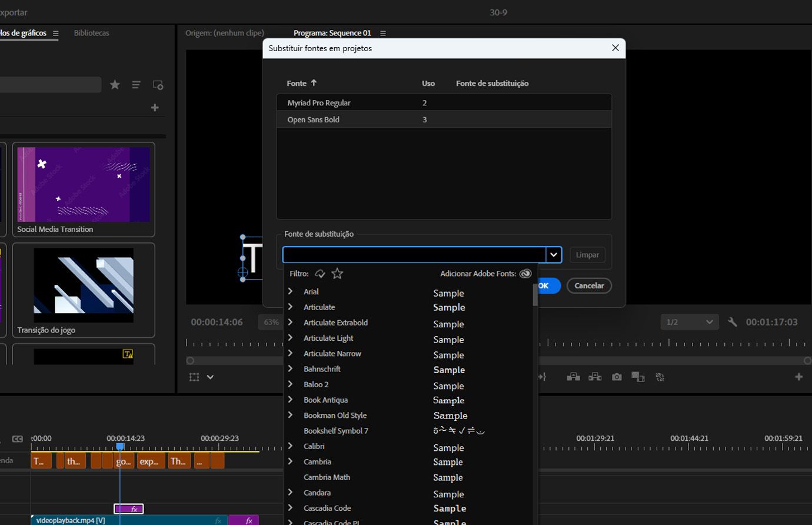Click the Lift button in Program monitor
This screenshot has height=525, width=812.
click(x=573, y=377)
